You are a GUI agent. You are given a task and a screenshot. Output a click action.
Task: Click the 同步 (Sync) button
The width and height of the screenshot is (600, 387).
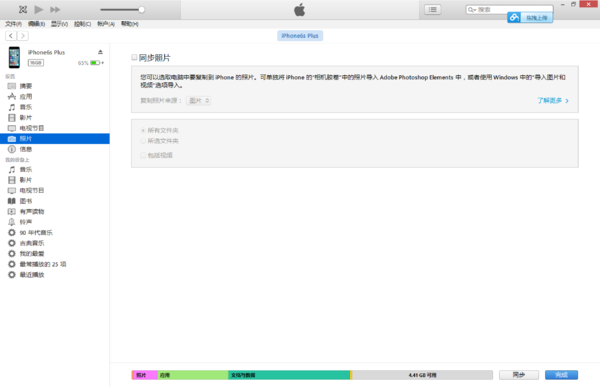click(x=519, y=375)
